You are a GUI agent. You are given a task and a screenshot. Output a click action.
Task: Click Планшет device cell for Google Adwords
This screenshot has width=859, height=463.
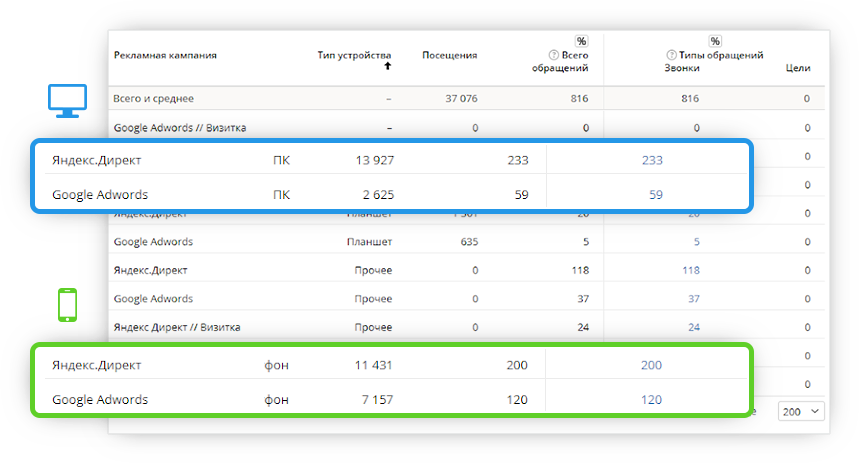pyautogui.click(x=369, y=242)
